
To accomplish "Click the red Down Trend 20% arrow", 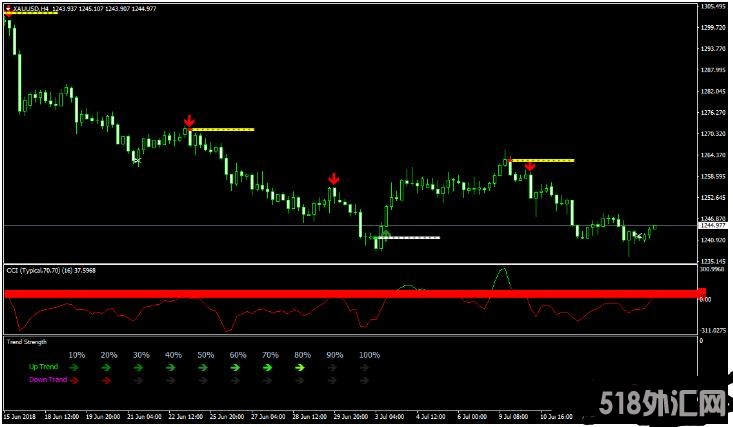I will tap(107, 380).
